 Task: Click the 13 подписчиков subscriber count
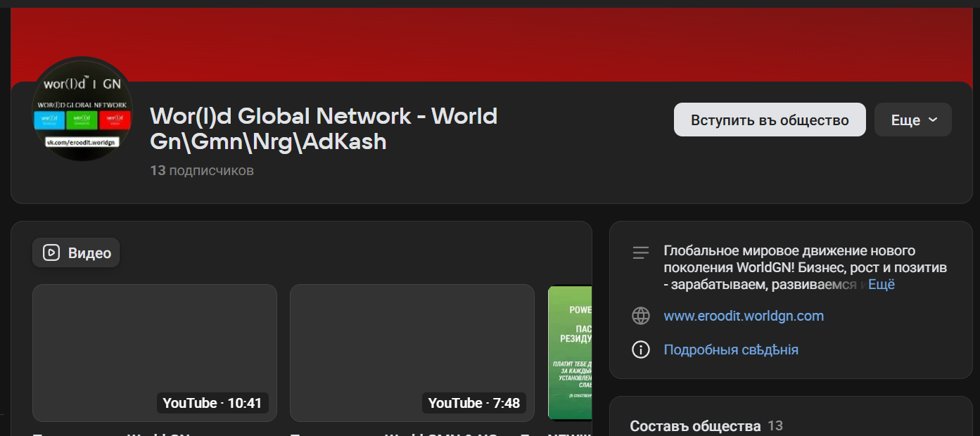tap(201, 170)
